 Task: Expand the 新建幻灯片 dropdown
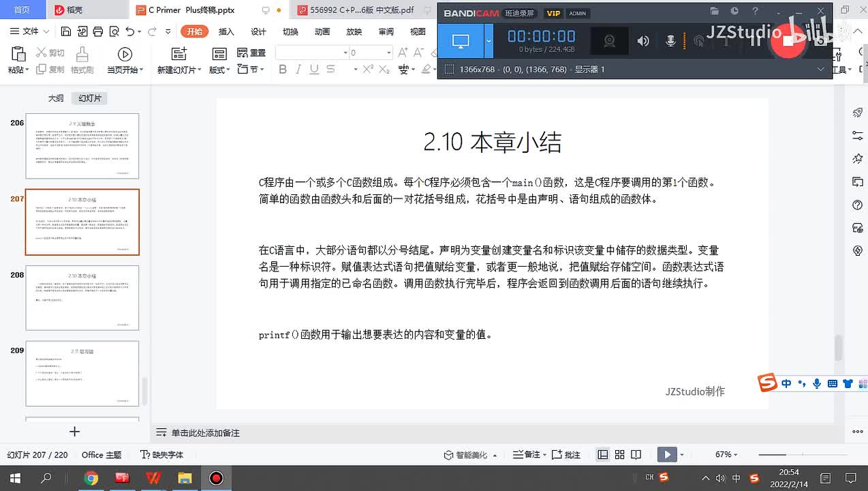tap(179, 70)
